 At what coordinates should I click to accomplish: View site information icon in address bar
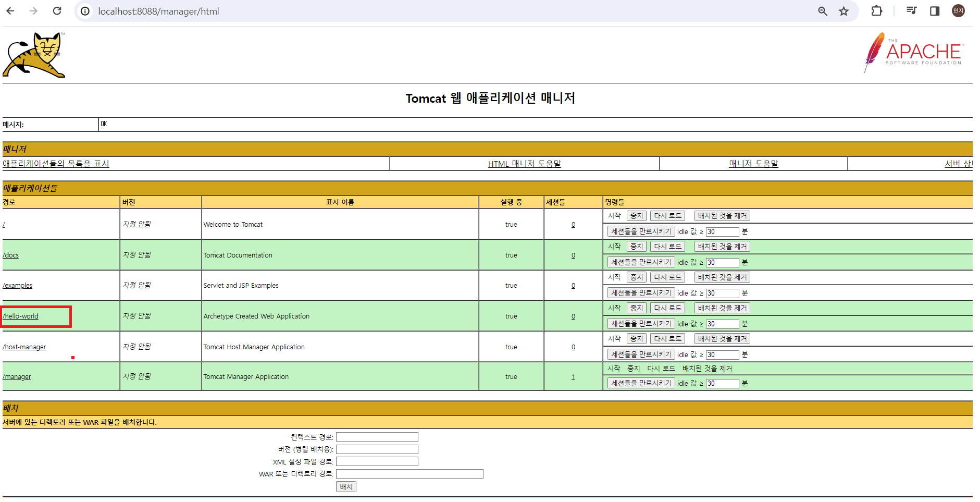click(x=85, y=11)
